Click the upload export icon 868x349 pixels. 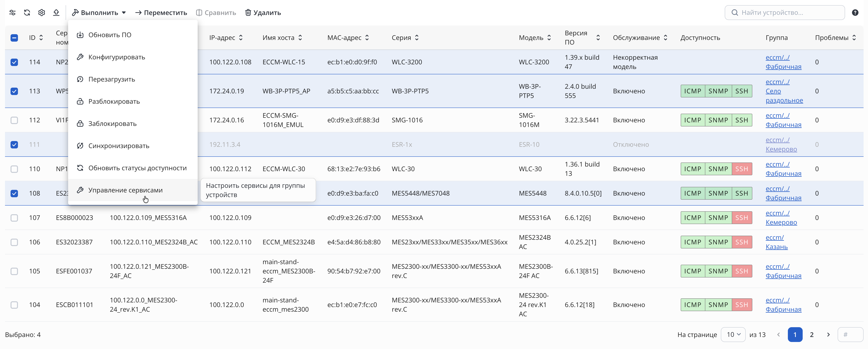click(x=56, y=12)
